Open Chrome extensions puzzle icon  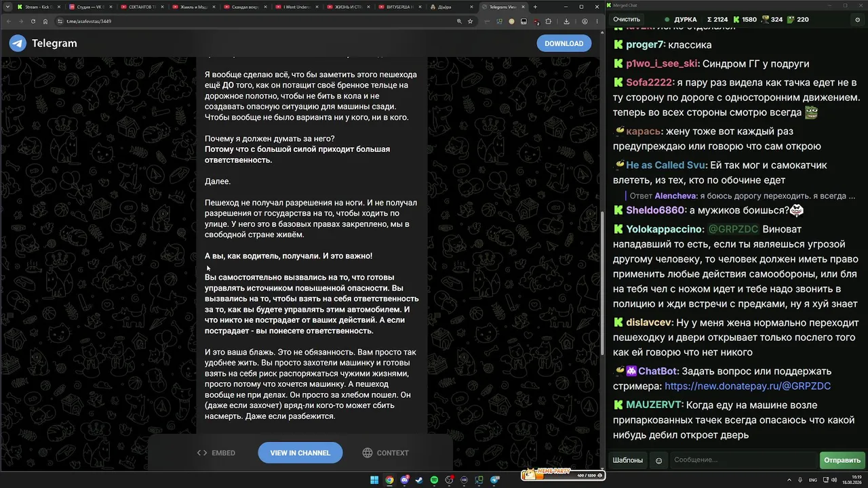(549, 21)
